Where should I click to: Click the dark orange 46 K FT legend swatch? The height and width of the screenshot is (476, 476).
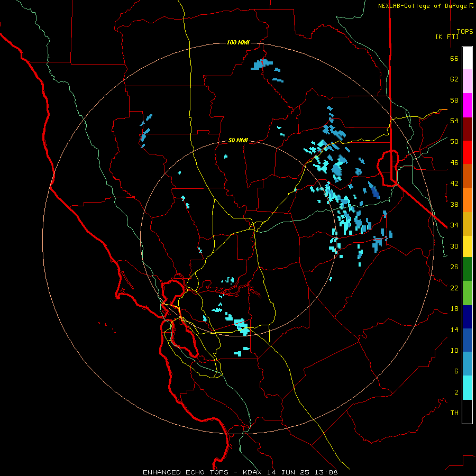tap(467, 176)
